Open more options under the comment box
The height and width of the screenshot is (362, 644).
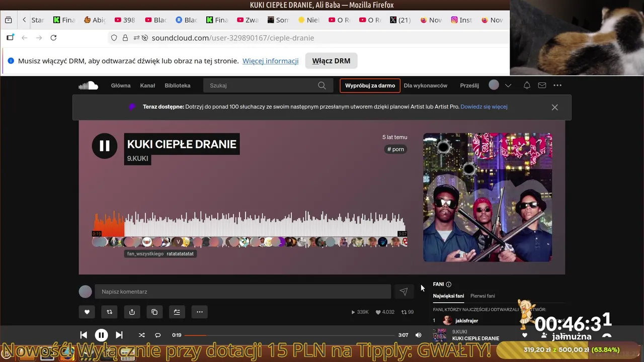pyautogui.click(x=200, y=312)
